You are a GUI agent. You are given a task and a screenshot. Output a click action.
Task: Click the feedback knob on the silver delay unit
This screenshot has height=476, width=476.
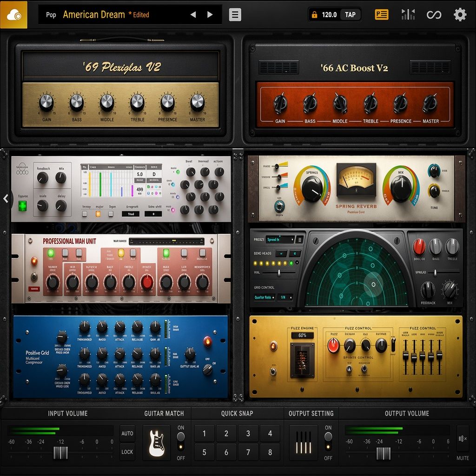42,178
